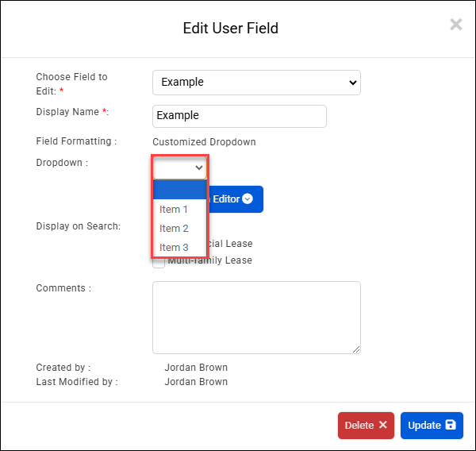
Task: Choose Item 3 from the dropdown list
Action: pyautogui.click(x=180, y=248)
